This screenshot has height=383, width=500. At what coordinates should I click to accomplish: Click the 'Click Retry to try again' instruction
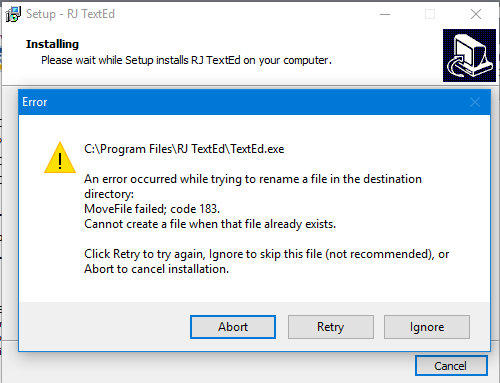[266, 261]
